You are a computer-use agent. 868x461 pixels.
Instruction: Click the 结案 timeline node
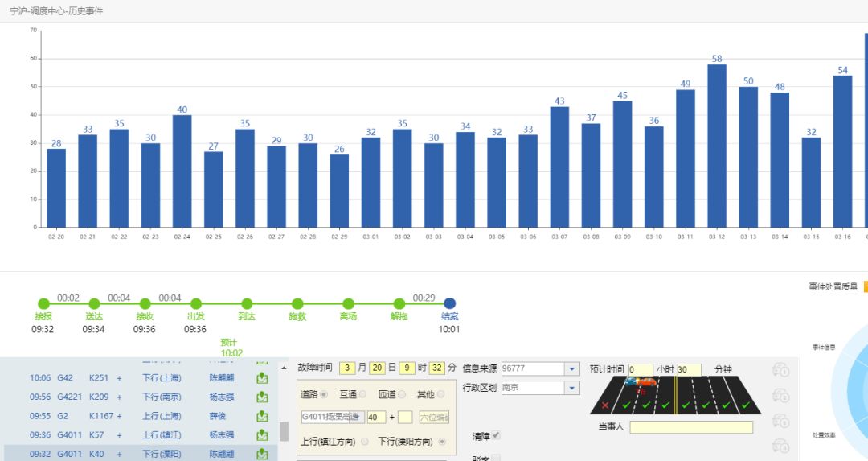coord(450,303)
